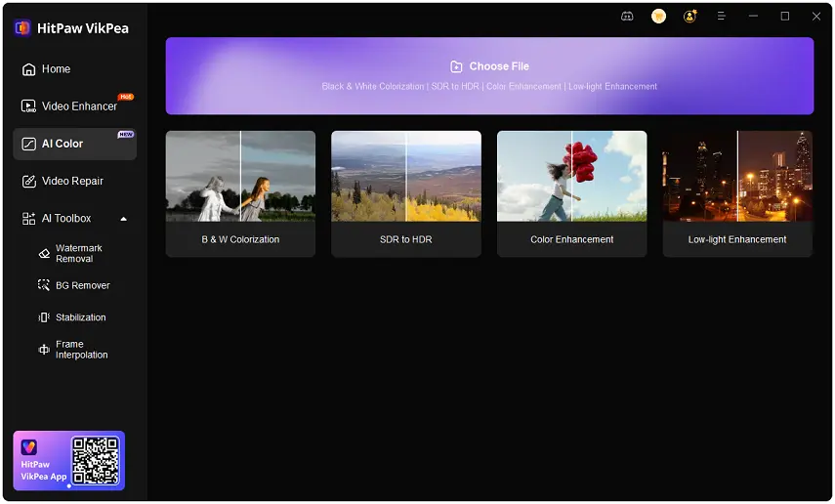Image resolution: width=835 pixels, height=504 pixels.
Task: Open the hamburger menu in title bar
Action: (x=722, y=17)
